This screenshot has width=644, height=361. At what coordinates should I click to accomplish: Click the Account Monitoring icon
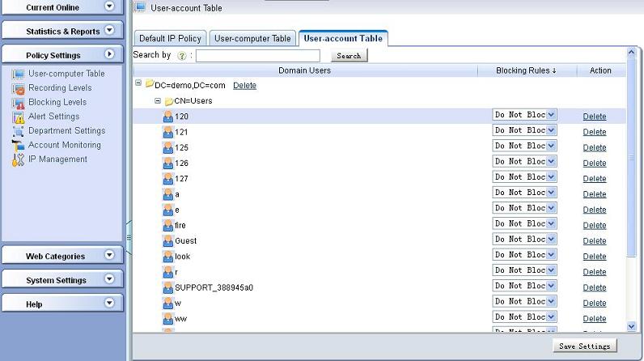click(x=18, y=145)
